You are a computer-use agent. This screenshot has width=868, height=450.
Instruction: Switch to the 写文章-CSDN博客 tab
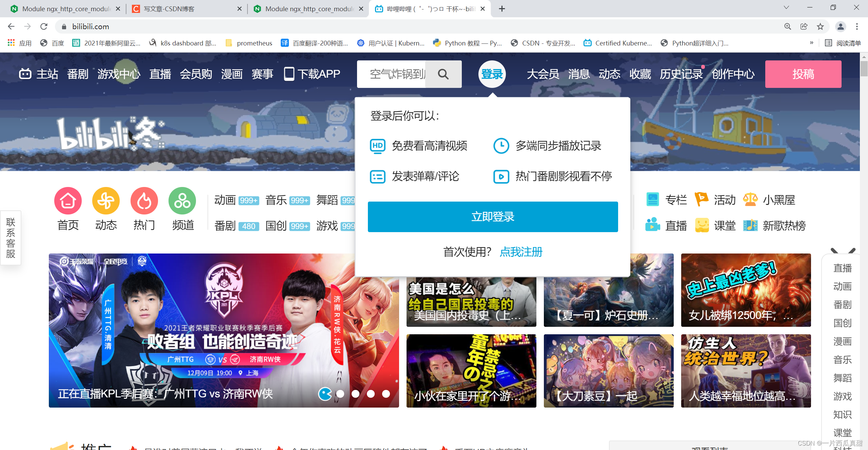point(186,9)
